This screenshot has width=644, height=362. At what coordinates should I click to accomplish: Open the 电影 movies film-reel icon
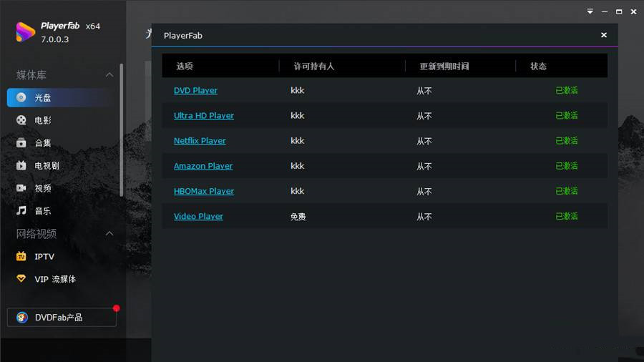21,120
